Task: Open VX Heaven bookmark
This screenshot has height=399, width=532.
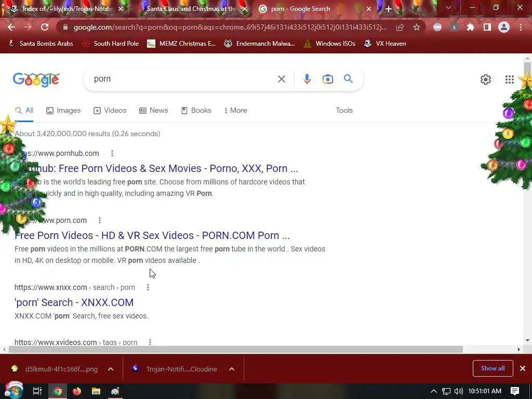Action: pyautogui.click(x=385, y=44)
